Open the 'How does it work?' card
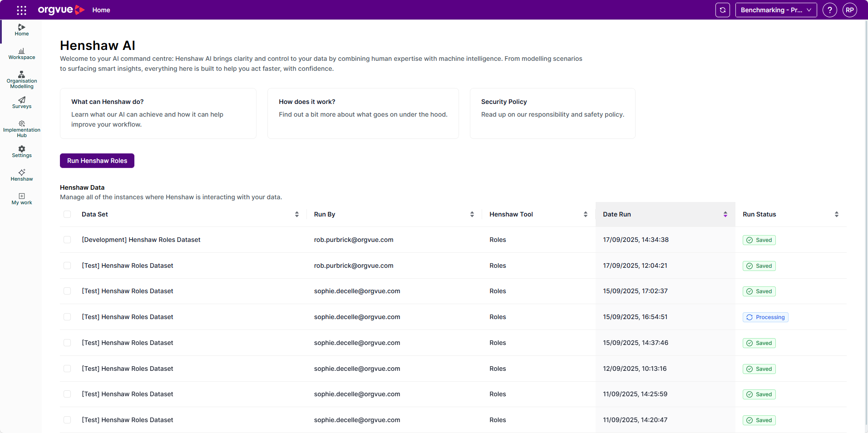Viewport: 868px width, 433px height. [x=363, y=113]
